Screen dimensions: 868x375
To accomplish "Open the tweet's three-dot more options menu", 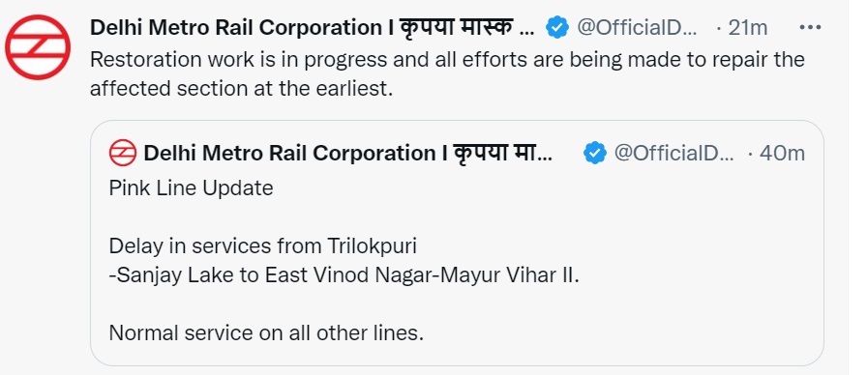I will 810,27.
